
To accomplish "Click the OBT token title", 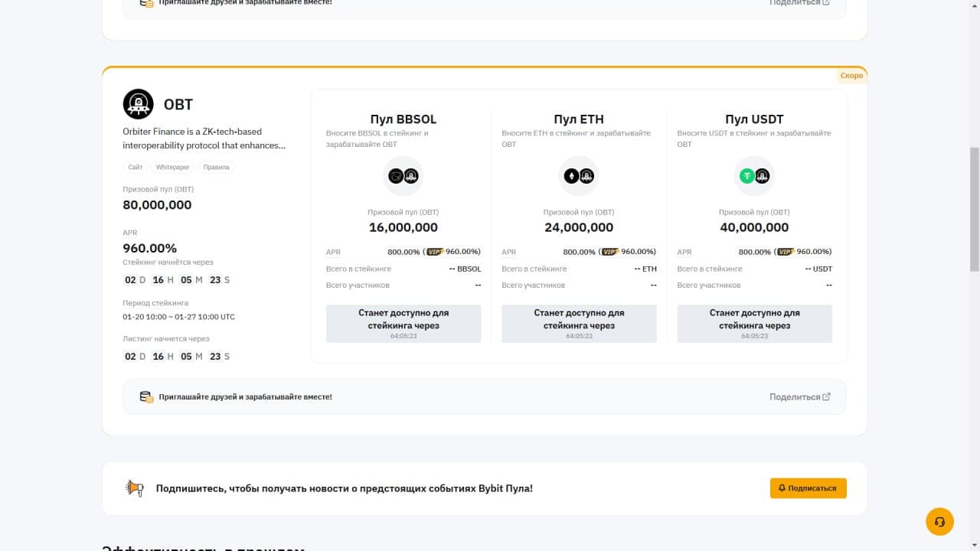I will point(178,105).
